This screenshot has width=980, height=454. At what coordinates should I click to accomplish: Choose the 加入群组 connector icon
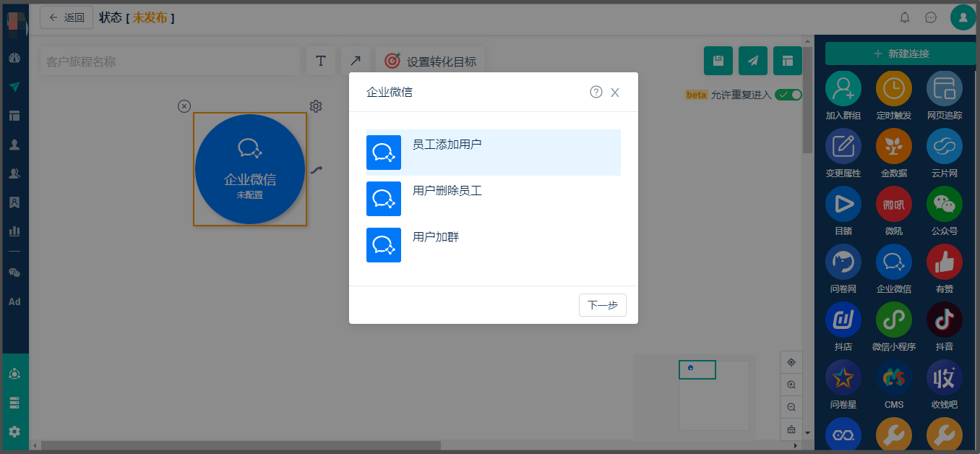843,89
